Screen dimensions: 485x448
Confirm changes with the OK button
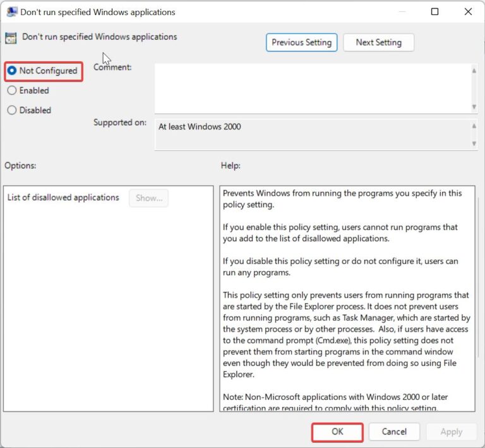click(337, 432)
